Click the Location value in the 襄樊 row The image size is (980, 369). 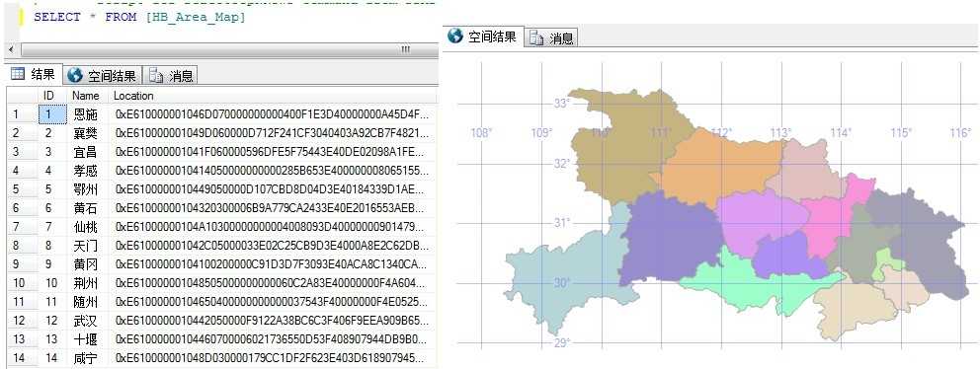pos(273,133)
